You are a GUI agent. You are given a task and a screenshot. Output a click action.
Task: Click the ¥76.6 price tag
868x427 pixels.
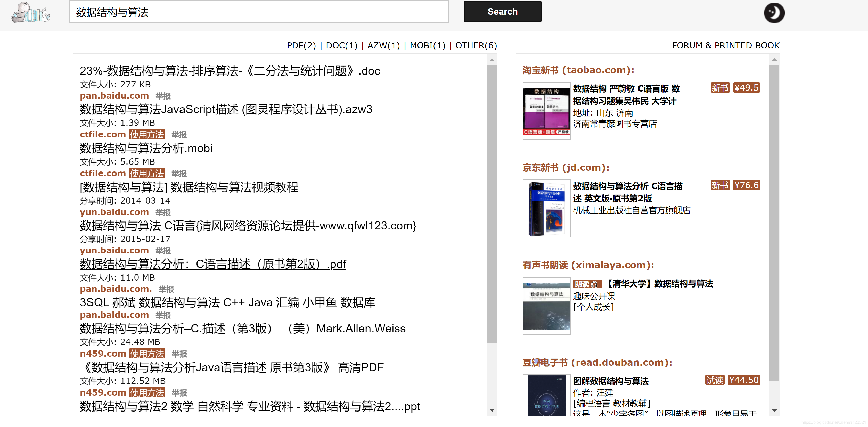(746, 185)
